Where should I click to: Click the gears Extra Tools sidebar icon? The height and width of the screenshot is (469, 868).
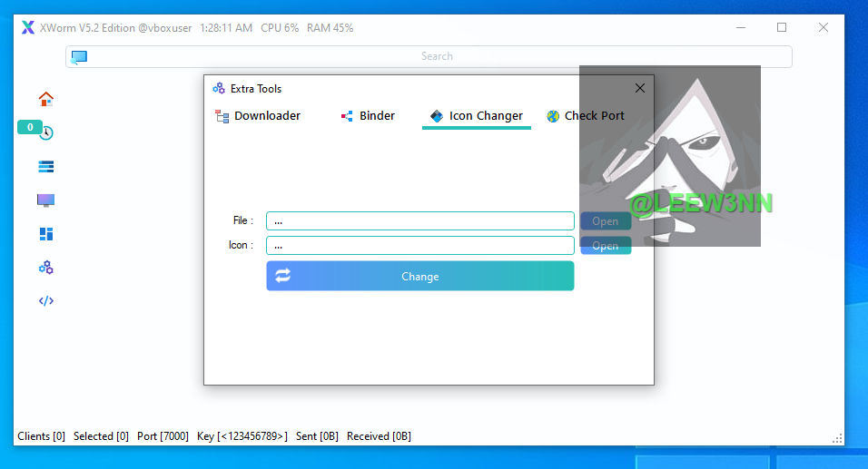pyautogui.click(x=46, y=268)
